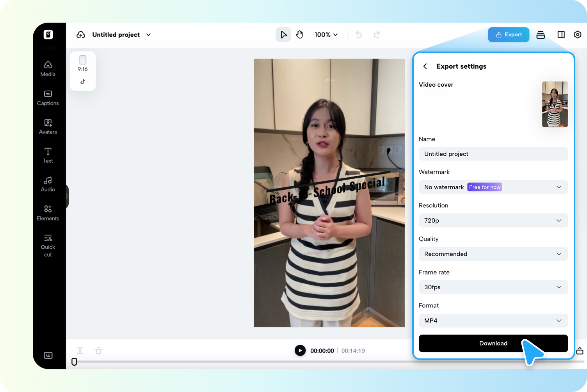Screen dimensions: 587x392
Task: Redo the last action
Action: (x=377, y=35)
